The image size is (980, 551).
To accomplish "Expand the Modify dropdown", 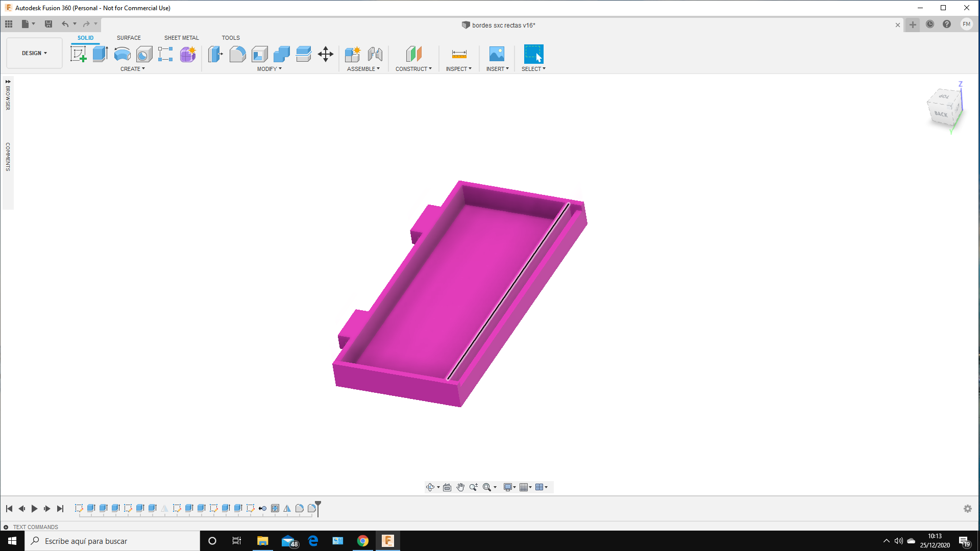I will coord(269,69).
